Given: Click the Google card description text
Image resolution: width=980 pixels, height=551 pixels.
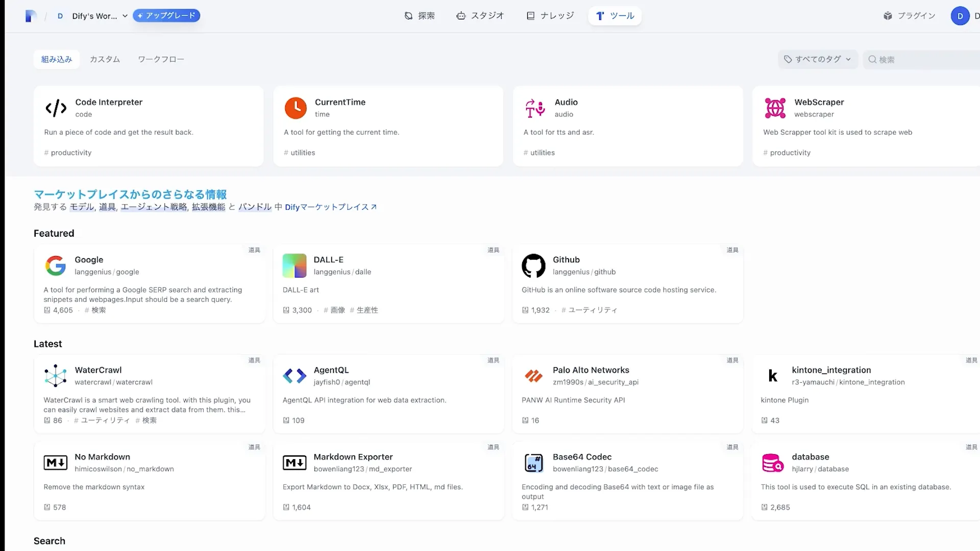Looking at the screenshot, I should pyautogui.click(x=143, y=294).
